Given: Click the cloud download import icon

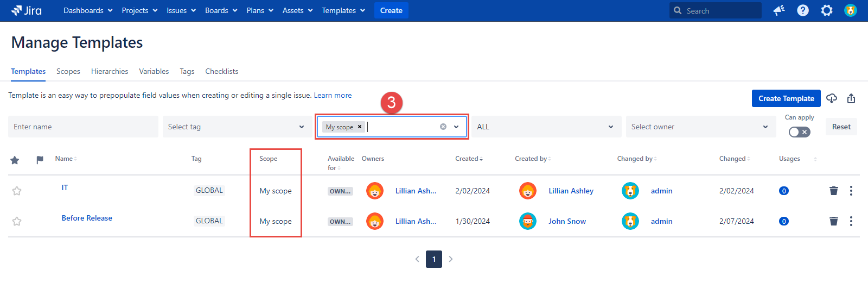Looking at the screenshot, I should click(x=832, y=98).
